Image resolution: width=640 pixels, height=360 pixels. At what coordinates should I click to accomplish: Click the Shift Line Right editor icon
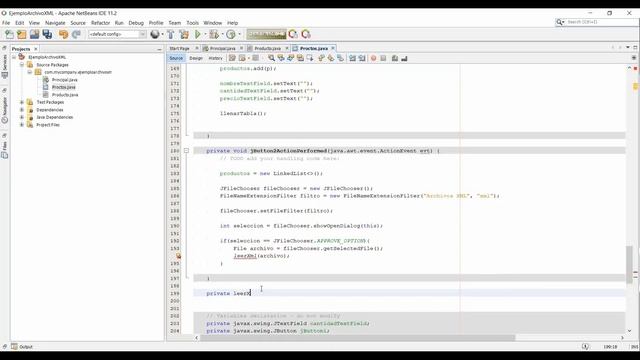point(362,58)
